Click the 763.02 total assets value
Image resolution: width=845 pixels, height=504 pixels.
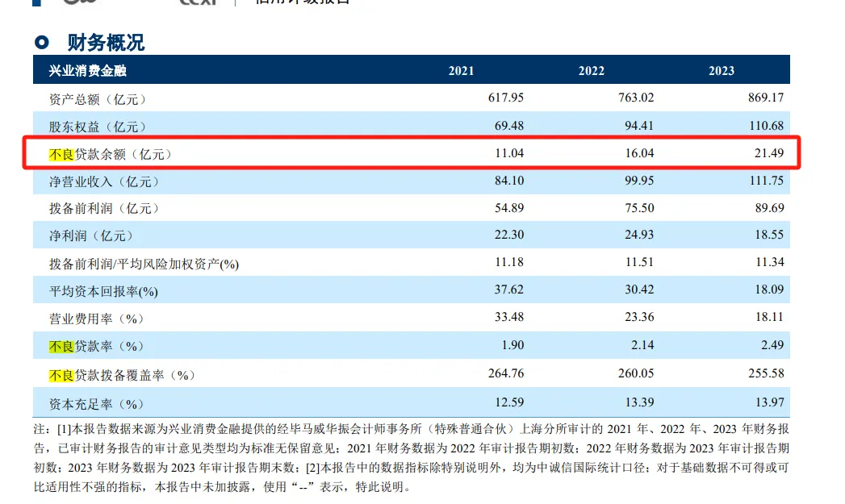click(636, 98)
